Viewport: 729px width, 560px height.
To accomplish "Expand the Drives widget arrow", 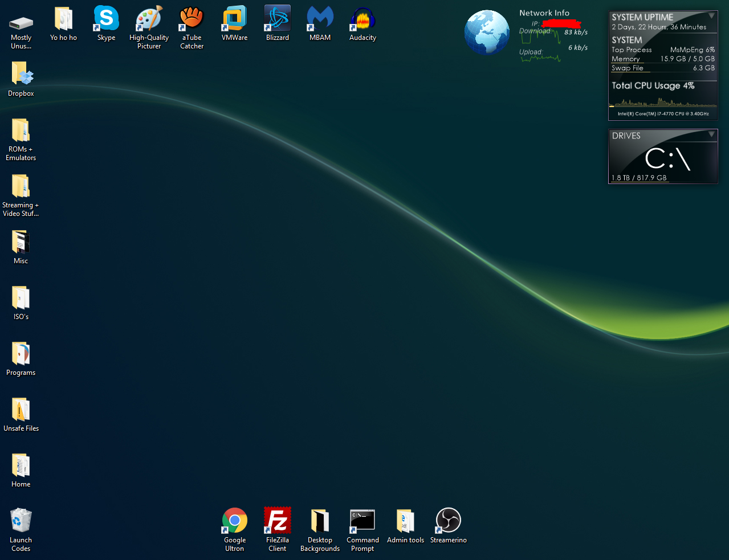I will [x=711, y=134].
